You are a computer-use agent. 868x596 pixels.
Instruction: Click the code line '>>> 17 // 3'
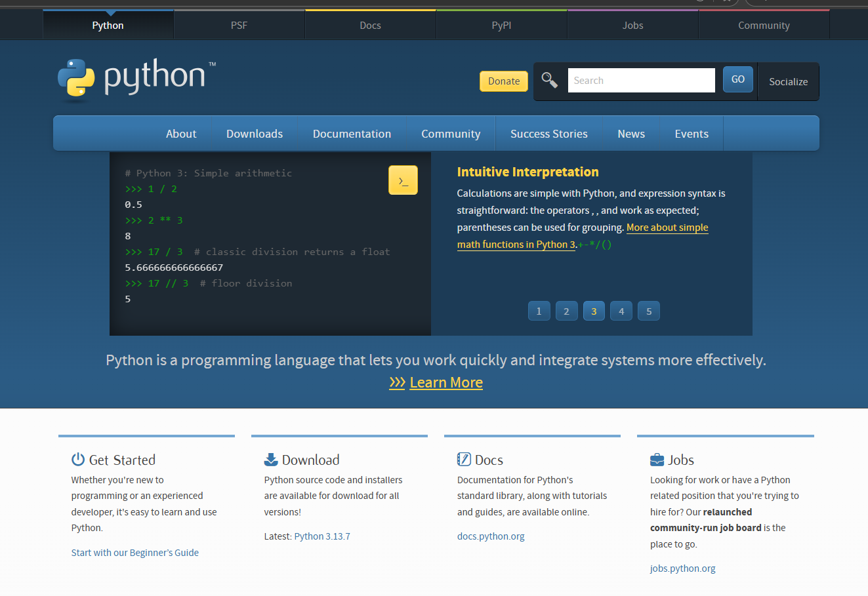point(157,283)
